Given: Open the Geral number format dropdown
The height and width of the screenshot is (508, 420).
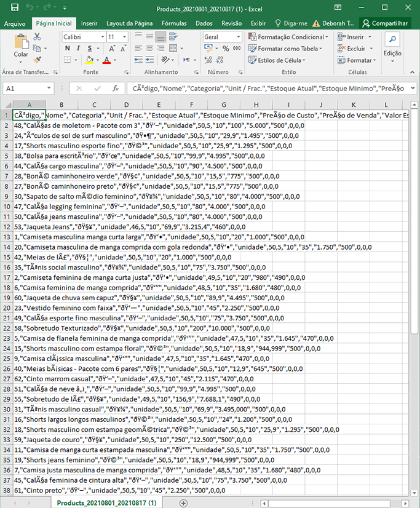Looking at the screenshot, I should click(239, 37).
